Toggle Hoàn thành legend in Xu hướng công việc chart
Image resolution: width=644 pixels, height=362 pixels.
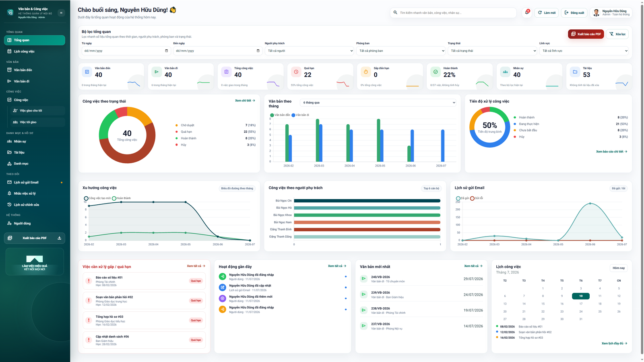(x=122, y=198)
